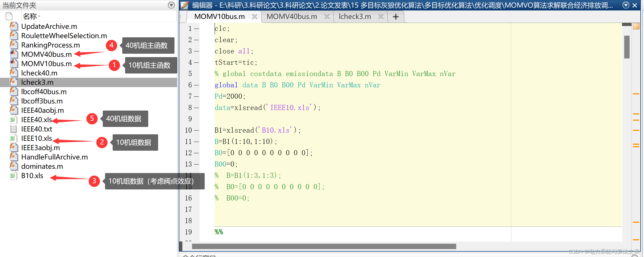This screenshot has height=257, width=644.
Task: Set breakpoint on line 3 dash
Action: 197,51
